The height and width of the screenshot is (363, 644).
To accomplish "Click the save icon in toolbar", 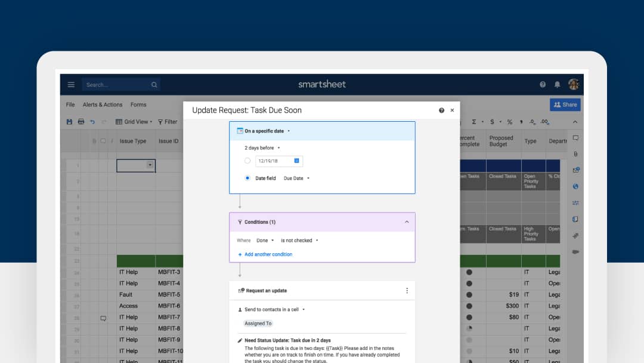I will tap(69, 122).
